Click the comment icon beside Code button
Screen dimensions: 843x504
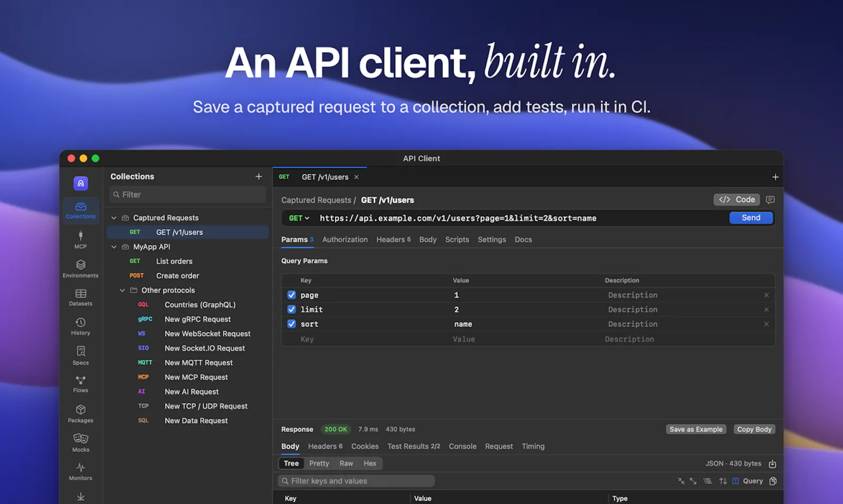pos(770,200)
